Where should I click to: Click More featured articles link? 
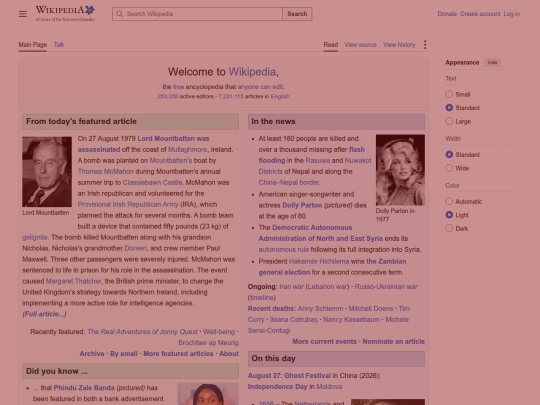[178, 354]
